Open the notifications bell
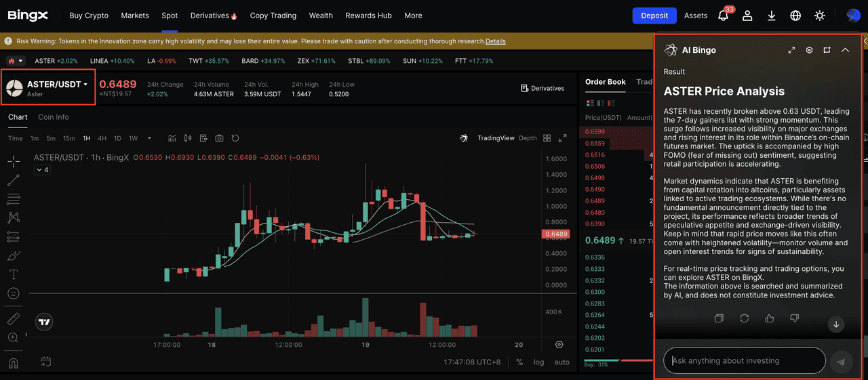Viewport: 868px width, 380px height. 724,16
